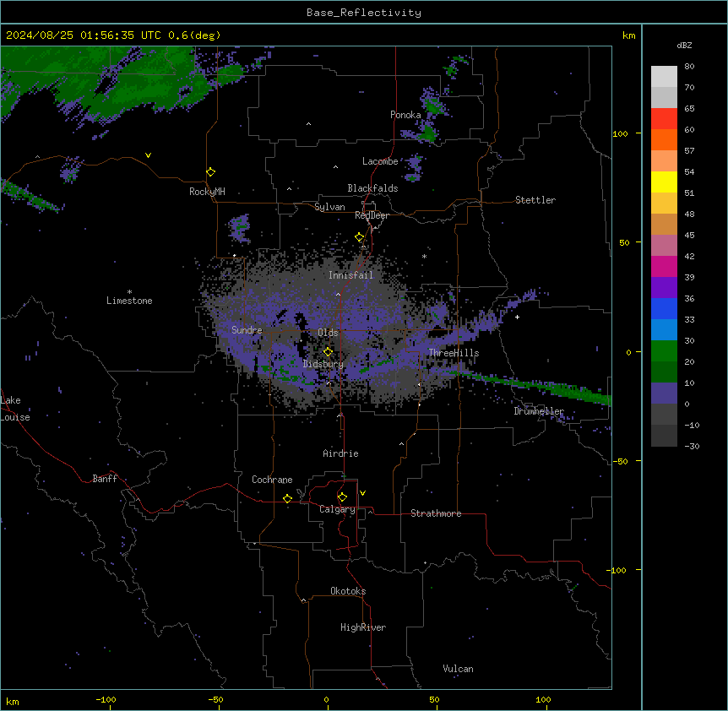Image resolution: width=728 pixels, height=711 pixels.
Task: Click the Didsbury city label
Action: click(x=323, y=364)
